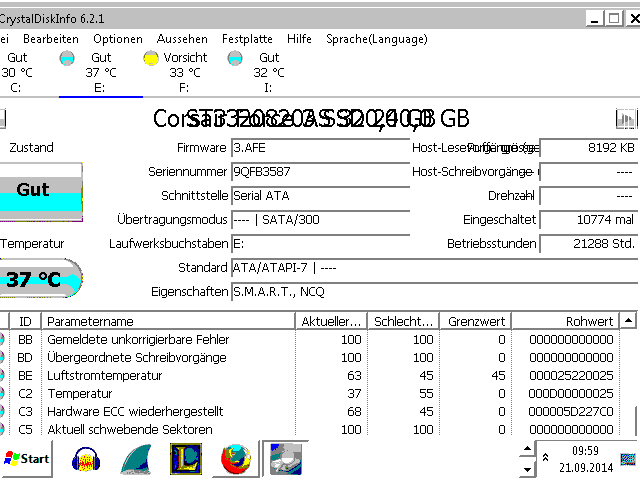Click the Standard field ATA/ATAPI-7
The height and width of the screenshot is (480, 640).
(435, 268)
